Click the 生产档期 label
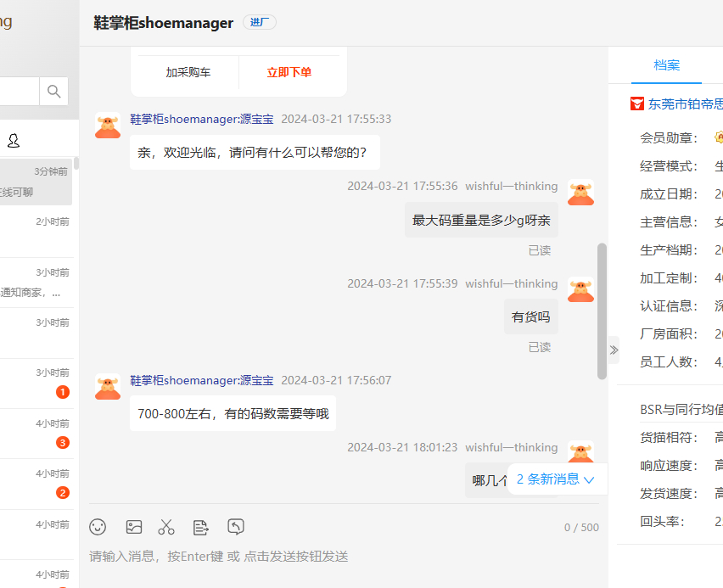The height and width of the screenshot is (588, 723). [x=669, y=250]
